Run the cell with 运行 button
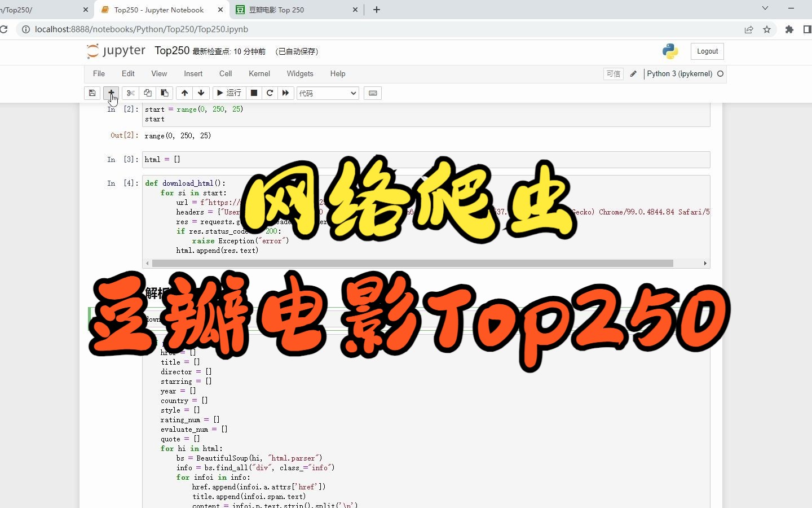This screenshot has height=508, width=812. coord(229,93)
